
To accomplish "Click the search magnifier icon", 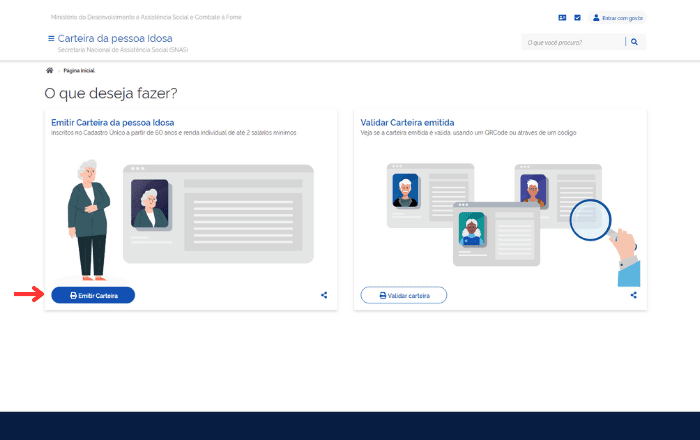I will coord(634,42).
